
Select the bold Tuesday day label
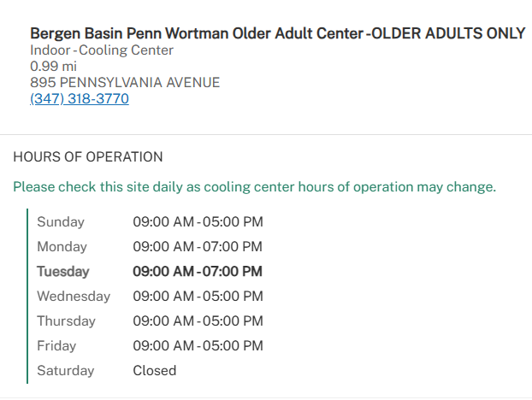click(62, 272)
